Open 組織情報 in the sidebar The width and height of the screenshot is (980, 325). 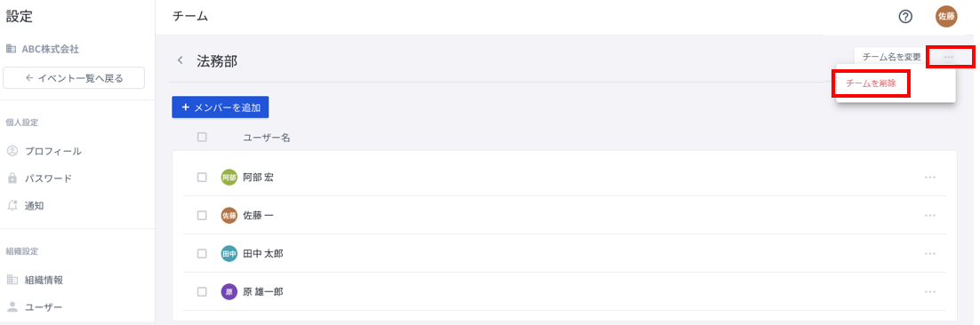coord(44,280)
